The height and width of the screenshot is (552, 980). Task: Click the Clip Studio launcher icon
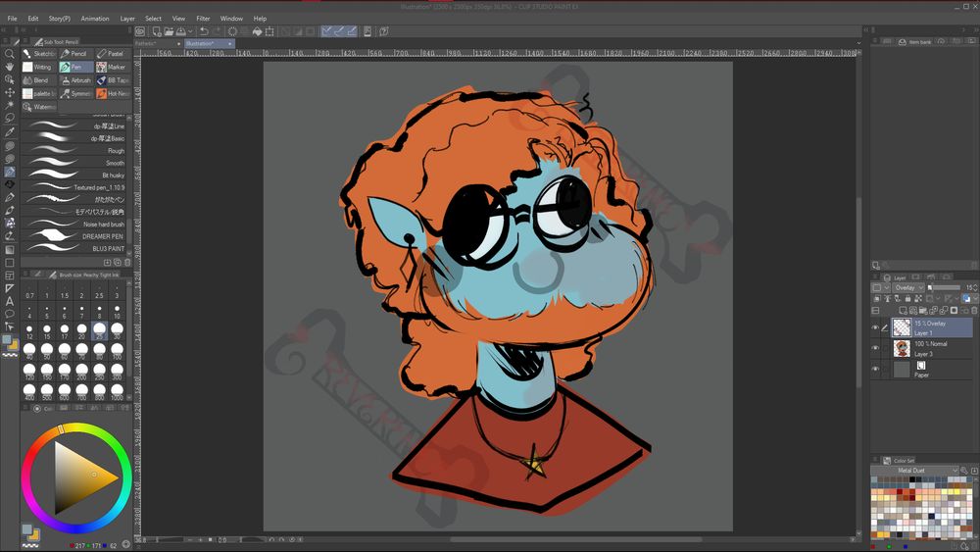point(140,31)
